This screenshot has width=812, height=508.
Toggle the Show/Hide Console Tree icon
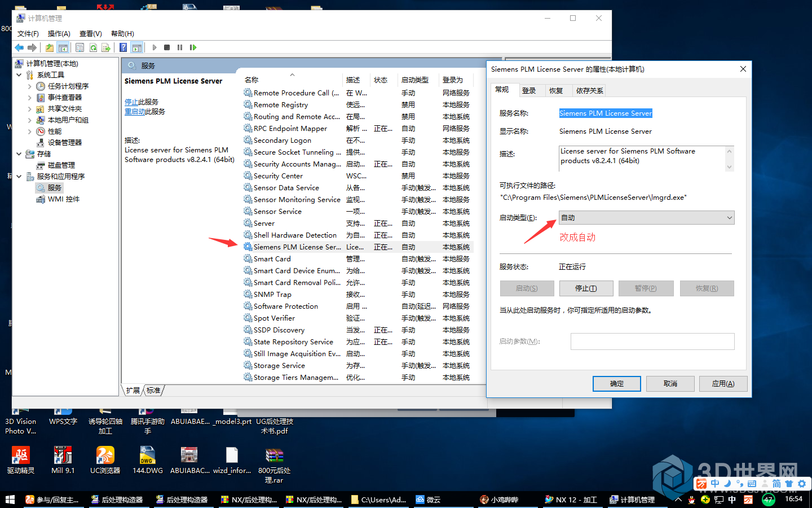(x=63, y=48)
